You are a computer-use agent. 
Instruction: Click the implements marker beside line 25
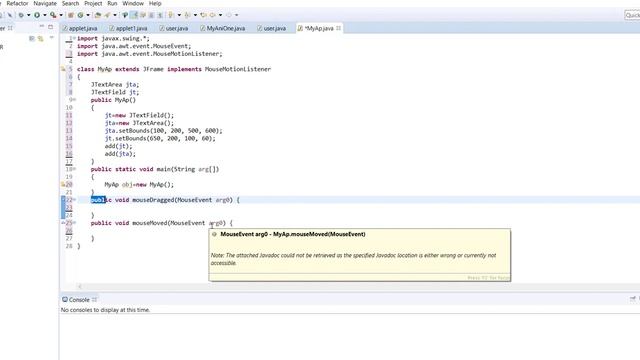(x=63, y=223)
